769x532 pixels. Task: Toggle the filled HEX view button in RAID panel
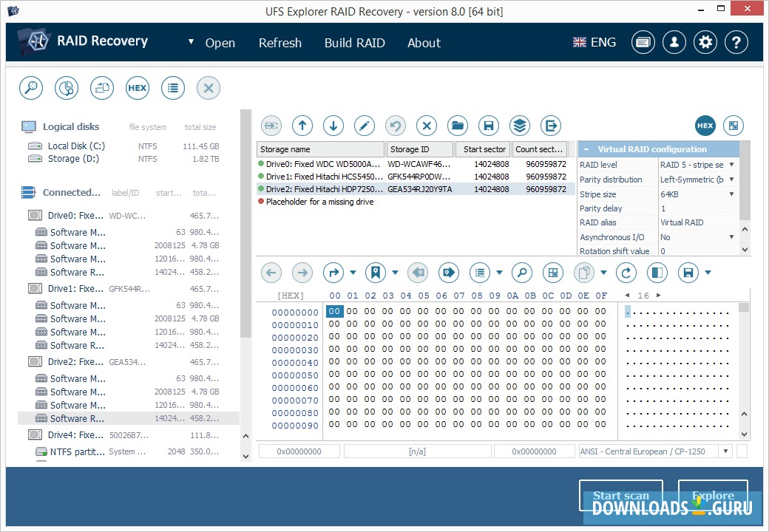[705, 126]
